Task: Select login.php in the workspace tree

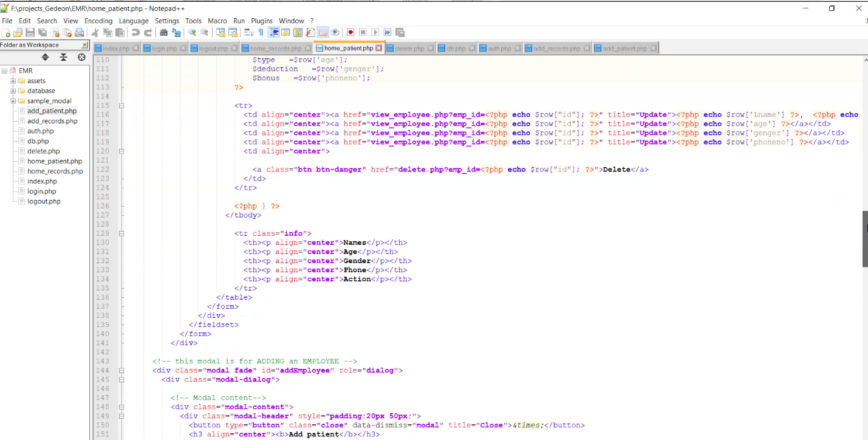Action: point(41,191)
